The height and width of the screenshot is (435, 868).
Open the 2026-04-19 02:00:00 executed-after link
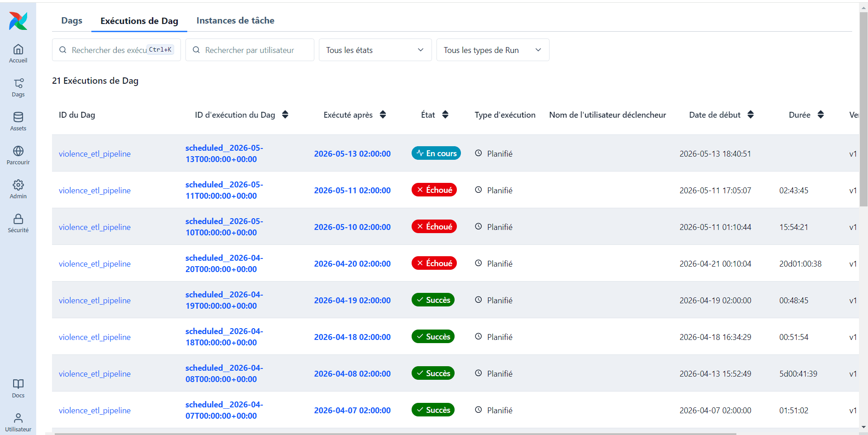(x=352, y=300)
